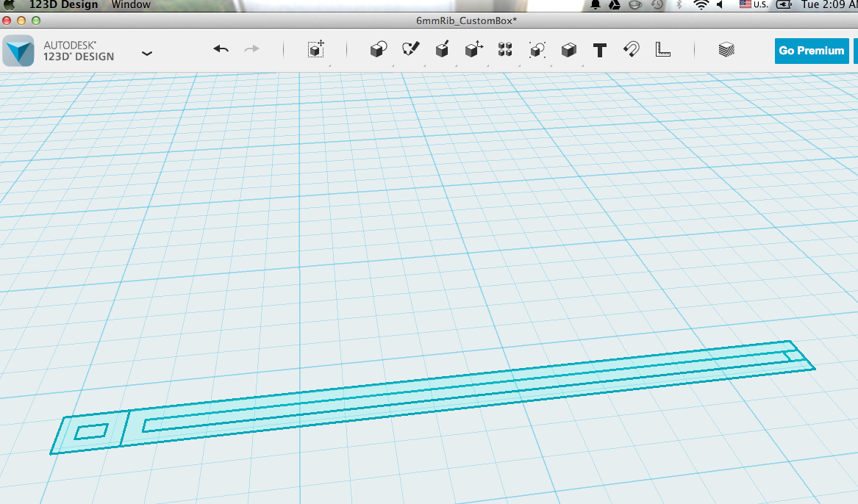
Task: Open the notifications bell in menu bar
Action: coord(596,5)
